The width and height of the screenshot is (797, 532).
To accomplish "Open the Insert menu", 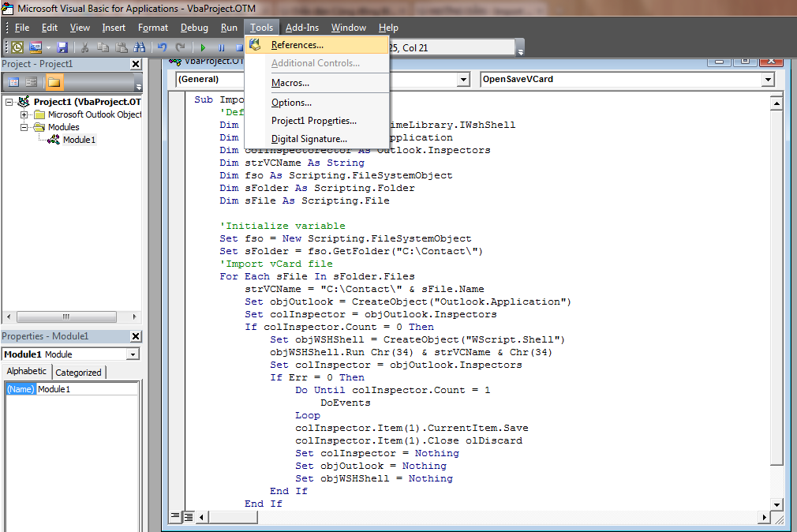I will pos(114,28).
